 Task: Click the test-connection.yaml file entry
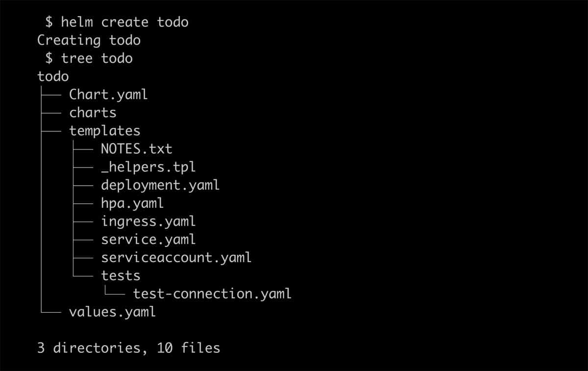pyautogui.click(x=212, y=294)
